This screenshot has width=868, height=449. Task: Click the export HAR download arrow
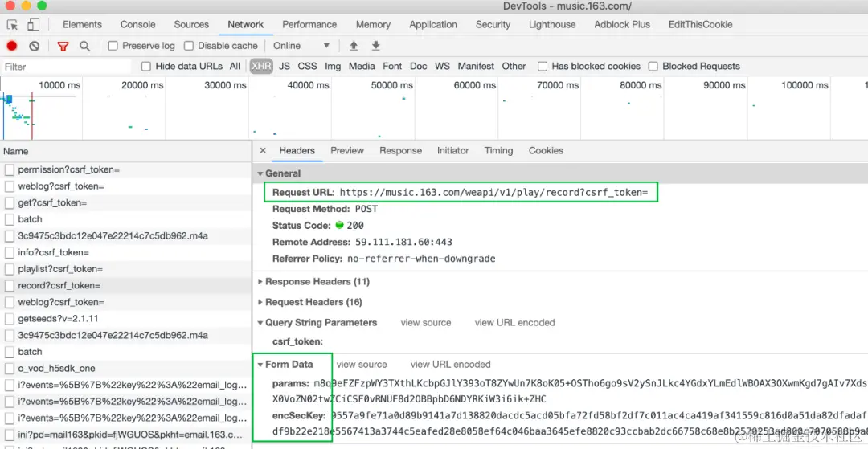point(376,46)
